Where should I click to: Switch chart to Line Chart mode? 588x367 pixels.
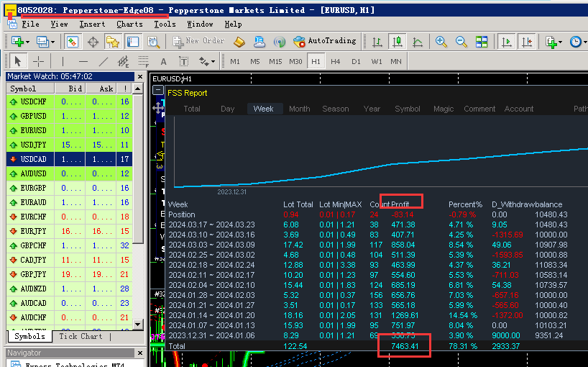418,41
